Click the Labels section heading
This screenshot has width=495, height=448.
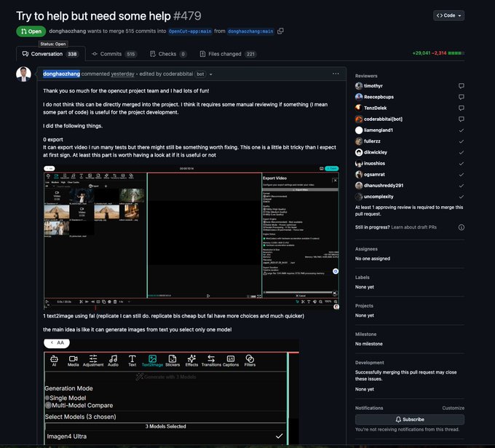coord(362,278)
